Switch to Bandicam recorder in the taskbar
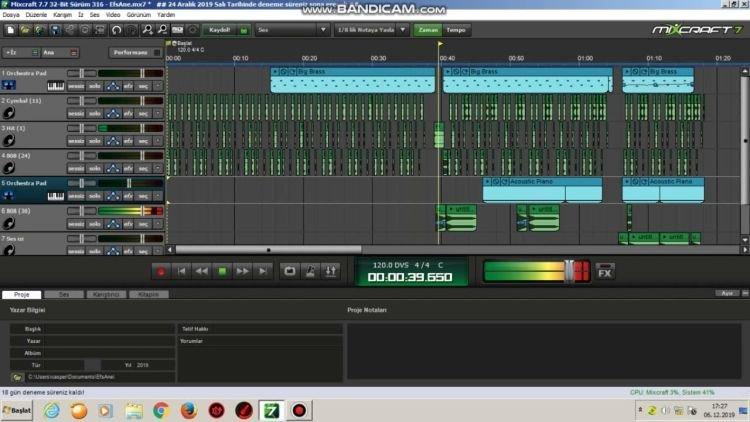This screenshot has height=422, width=750. pos(299,411)
